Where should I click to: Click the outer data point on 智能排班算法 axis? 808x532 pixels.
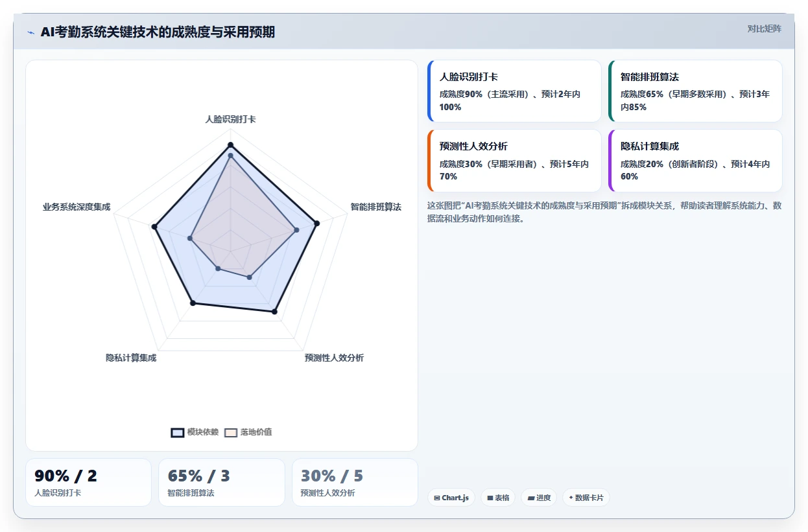(x=316, y=224)
